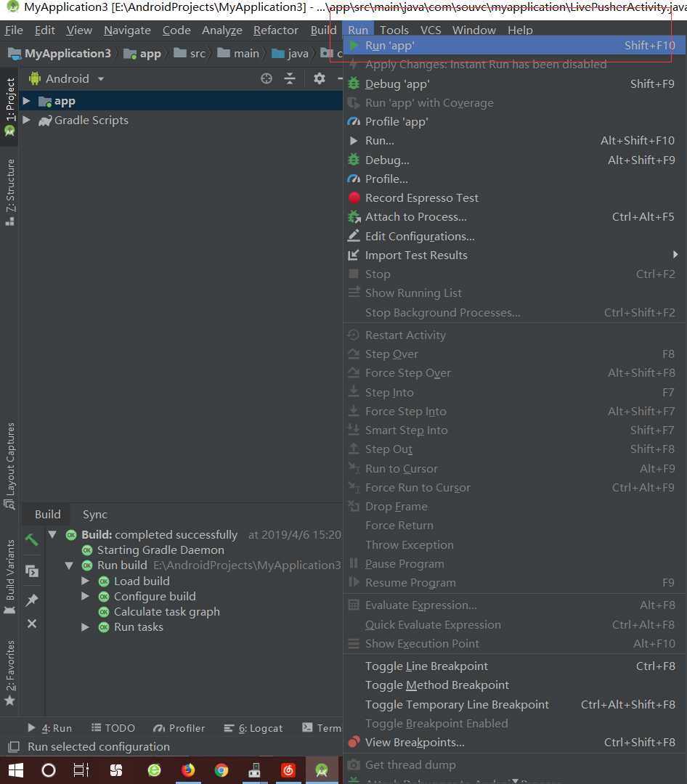
Task: Expand the Configure build node
Action: tap(86, 596)
